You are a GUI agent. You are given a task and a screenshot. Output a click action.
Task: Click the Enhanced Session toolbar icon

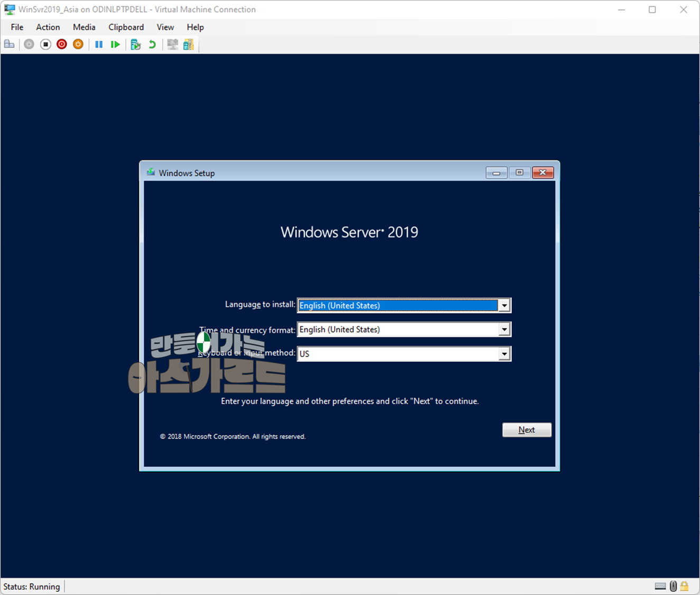(172, 44)
